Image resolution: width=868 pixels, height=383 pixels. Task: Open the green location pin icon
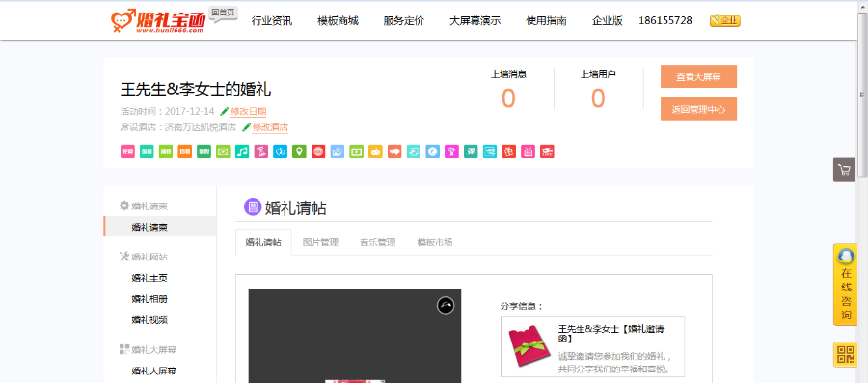coord(300,151)
